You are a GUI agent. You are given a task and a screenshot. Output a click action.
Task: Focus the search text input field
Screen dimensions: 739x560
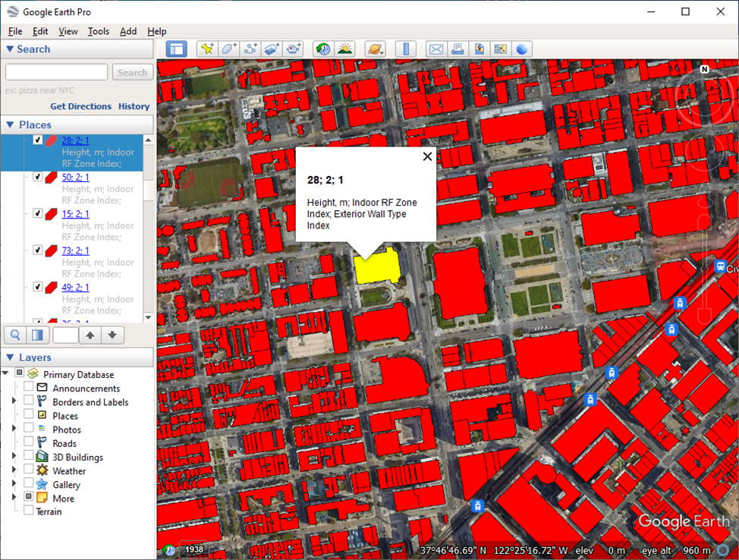click(x=57, y=72)
